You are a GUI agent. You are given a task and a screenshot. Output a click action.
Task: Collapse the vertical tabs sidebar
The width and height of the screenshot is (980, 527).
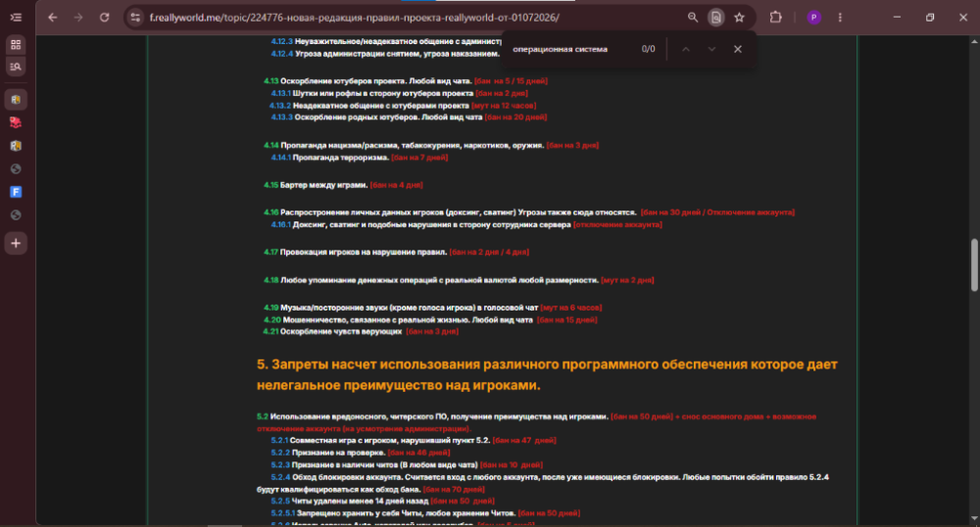click(x=16, y=18)
